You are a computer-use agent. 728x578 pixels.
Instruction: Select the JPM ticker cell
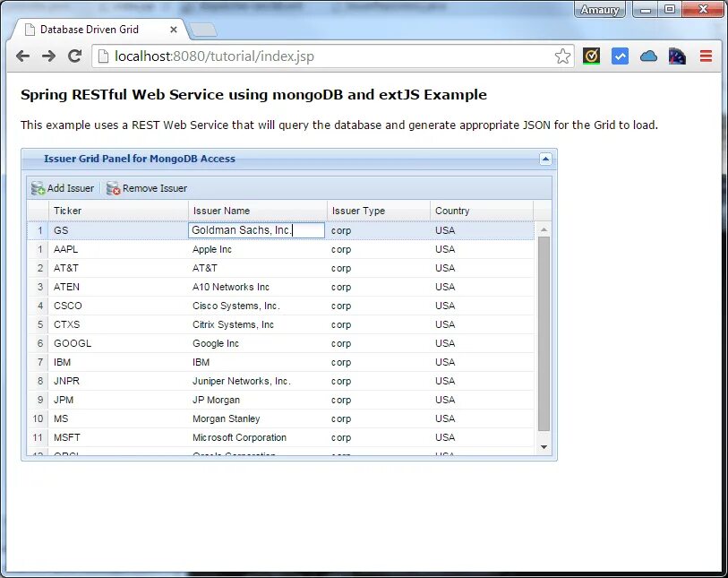pyautogui.click(x=118, y=400)
